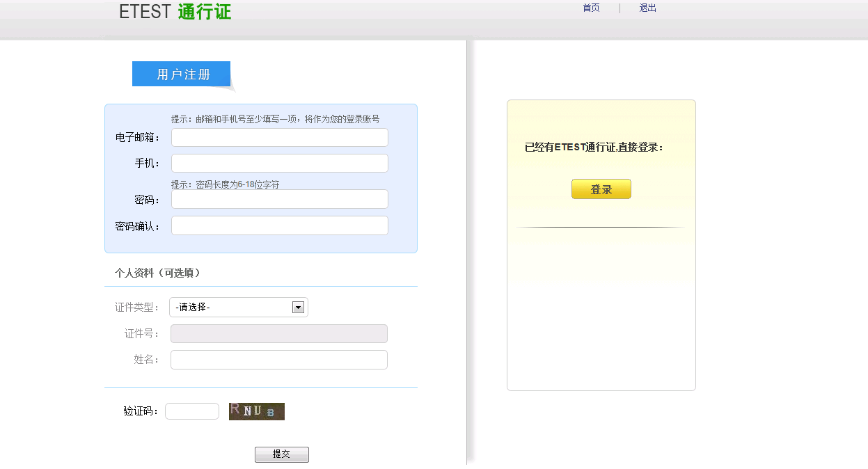Screen dimensions: 868x469
Task: Click into the 手机 number field
Action: pyautogui.click(x=279, y=164)
